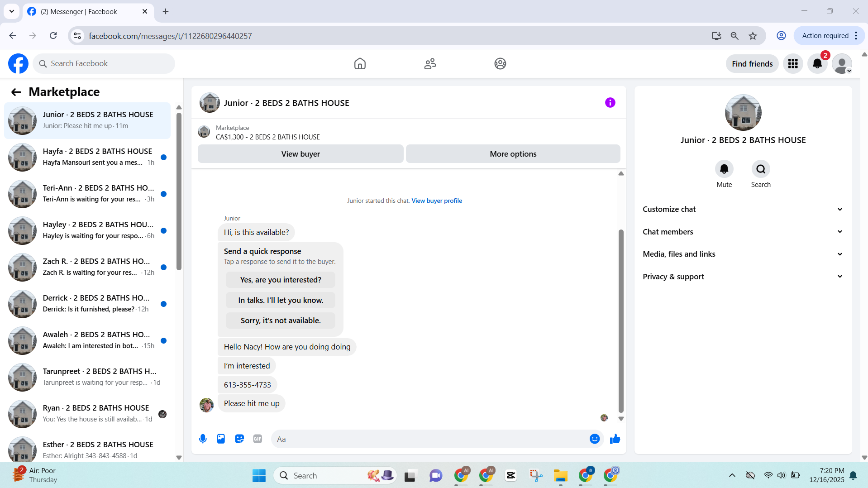Open the Facebook menu grid icon
This screenshot has width=868, height=488.
793,64
